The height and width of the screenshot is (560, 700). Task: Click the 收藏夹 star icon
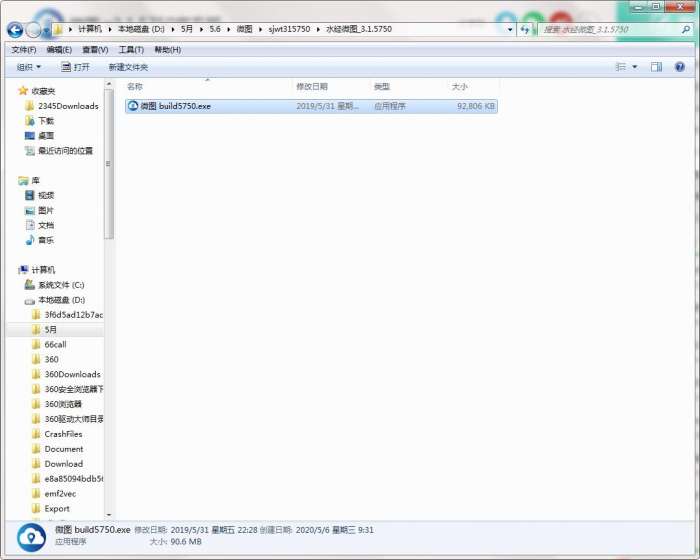coord(23,91)
